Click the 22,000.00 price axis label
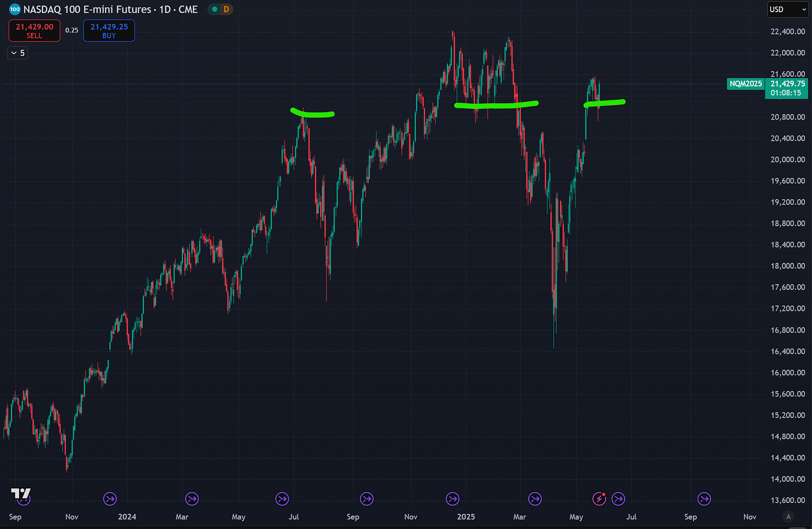812x529 pixels. coord(787,53)
